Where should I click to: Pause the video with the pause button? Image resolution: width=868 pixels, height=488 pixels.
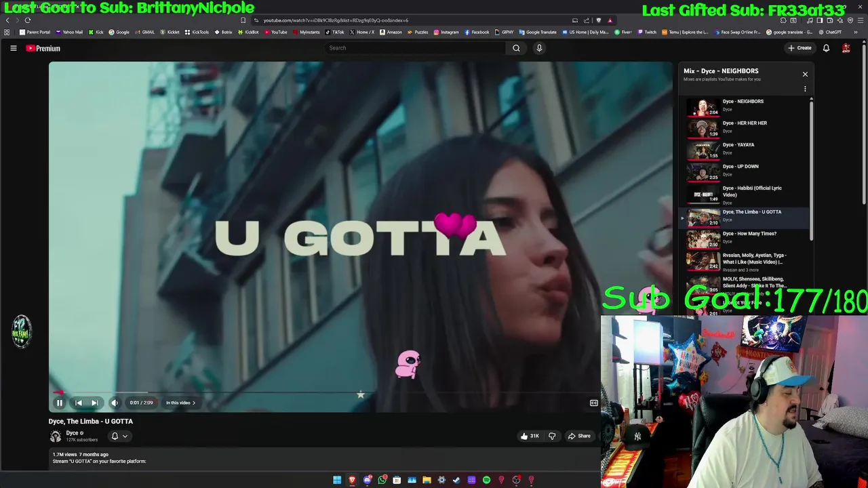[59, 403]
